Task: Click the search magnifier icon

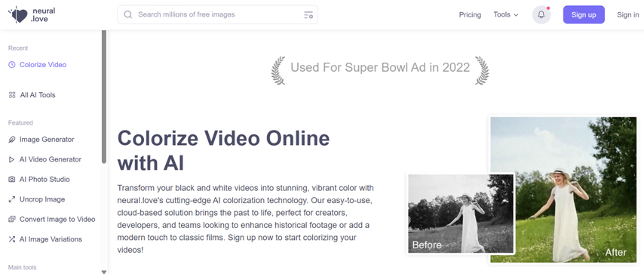Action: [x=128, y=14]
